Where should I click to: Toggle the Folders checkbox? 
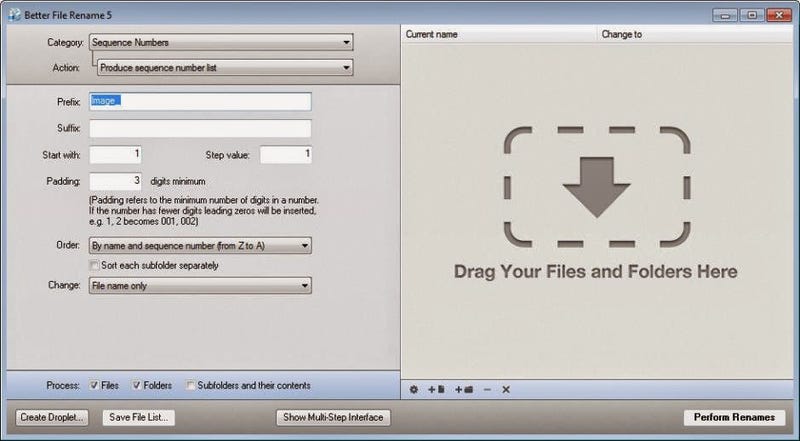(136, 385)
